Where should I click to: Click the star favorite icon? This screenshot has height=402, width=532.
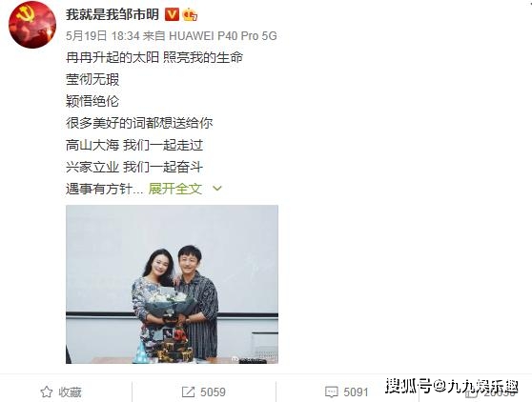47,392
